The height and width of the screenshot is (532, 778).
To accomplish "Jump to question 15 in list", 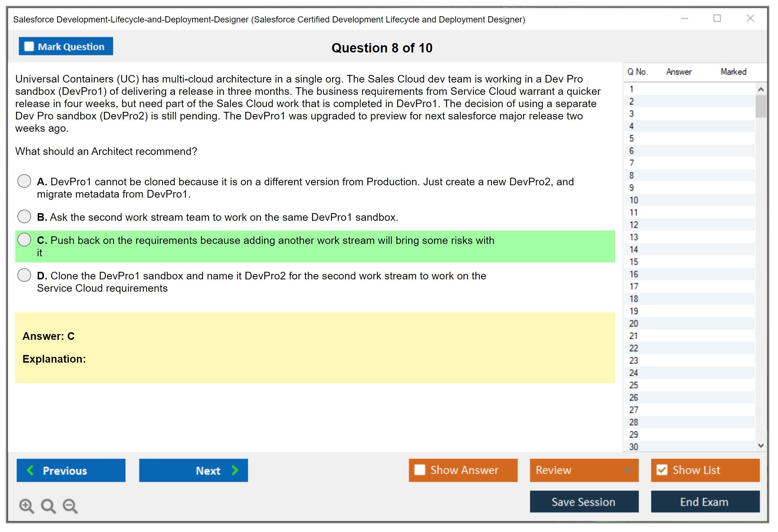I will coord(634,262).
